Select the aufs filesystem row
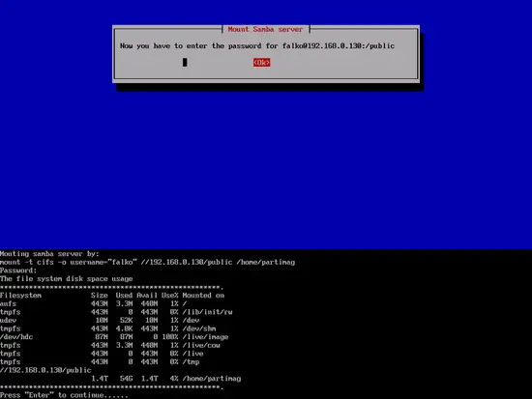 pos(93,303)
